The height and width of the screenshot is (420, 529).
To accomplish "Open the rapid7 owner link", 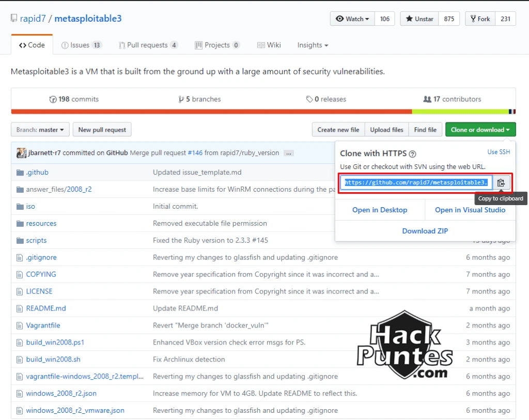I will [x=33, y=19].
